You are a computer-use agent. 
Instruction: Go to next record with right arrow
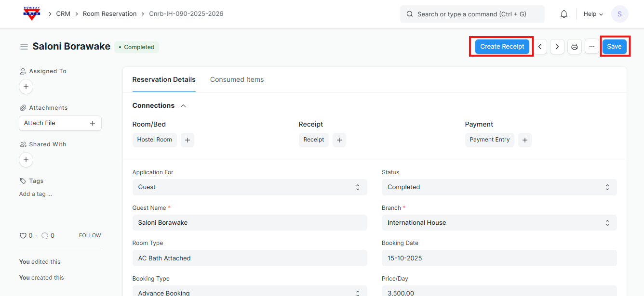[557, 47]
